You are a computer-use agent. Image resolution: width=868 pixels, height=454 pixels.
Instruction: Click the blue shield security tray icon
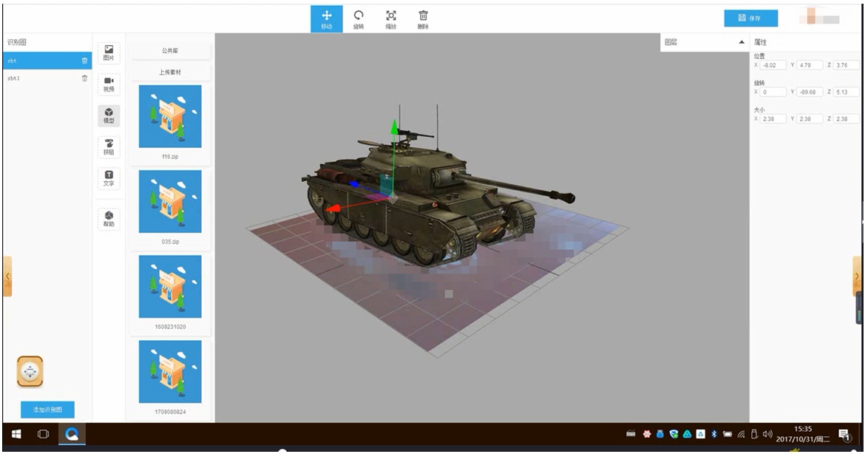pyautogui.click(x=674, y=434)
